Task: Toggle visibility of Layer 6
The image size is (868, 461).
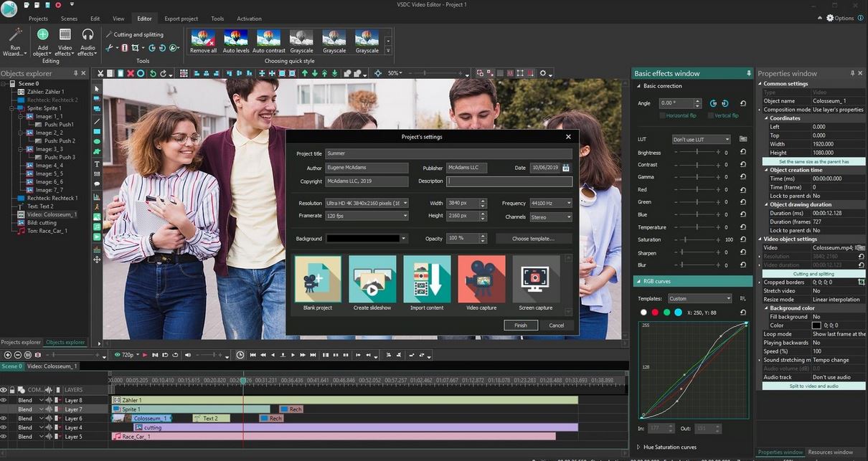Action: coord(4,418)
